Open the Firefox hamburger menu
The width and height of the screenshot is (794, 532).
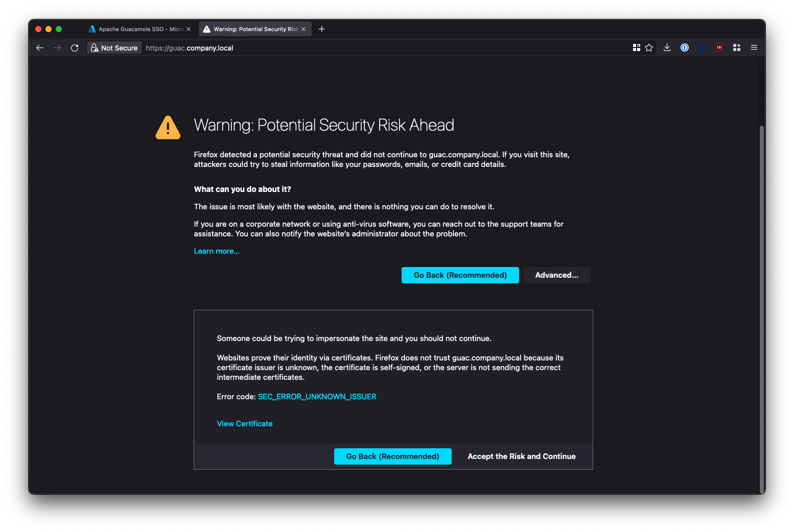[754, 48]
